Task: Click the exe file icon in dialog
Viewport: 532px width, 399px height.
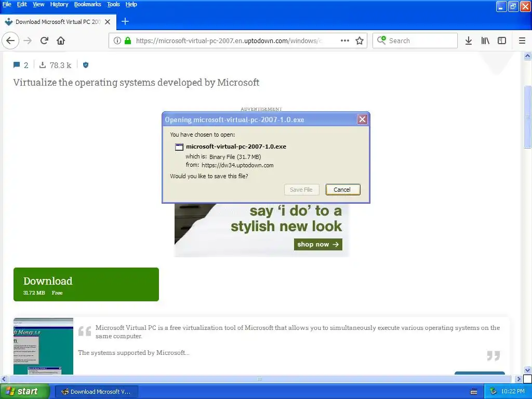Action: [x=179, y=147]
